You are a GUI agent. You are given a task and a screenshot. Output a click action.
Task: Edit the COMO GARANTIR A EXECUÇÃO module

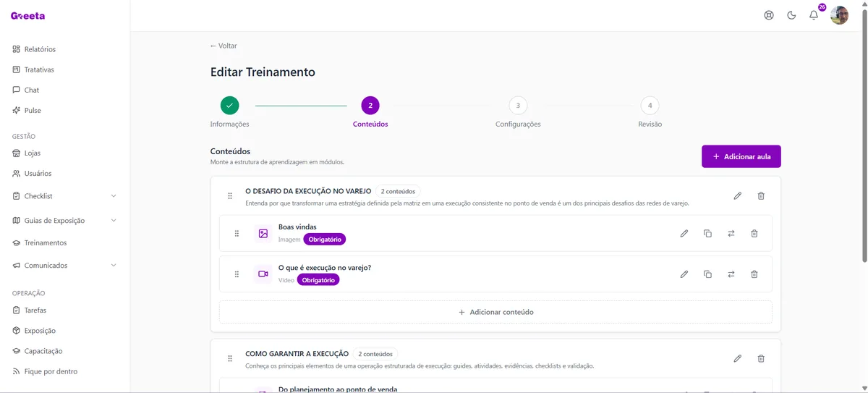click(738, 358)
